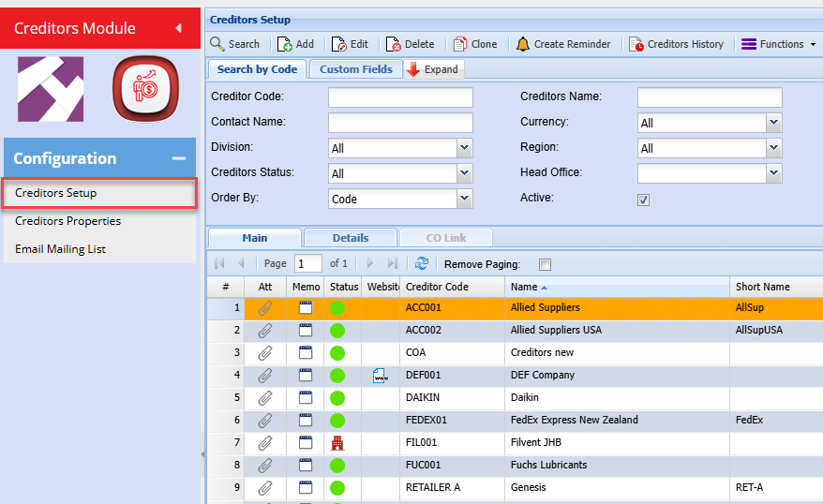Viewport: 823px width, 504px height.
Task: Open Creditors Properties in the sidebar
Action: (x=67, y=221)
